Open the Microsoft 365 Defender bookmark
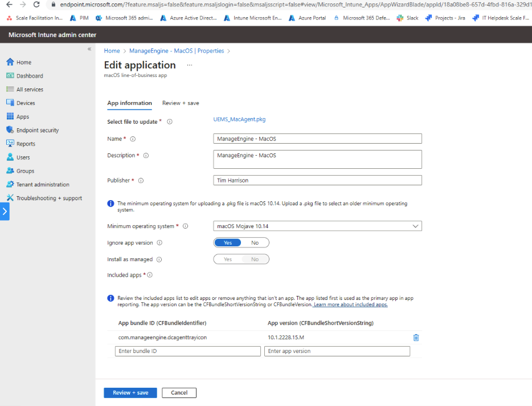The width and height of the screenshot is (532, 406). (x=362, y=18)
